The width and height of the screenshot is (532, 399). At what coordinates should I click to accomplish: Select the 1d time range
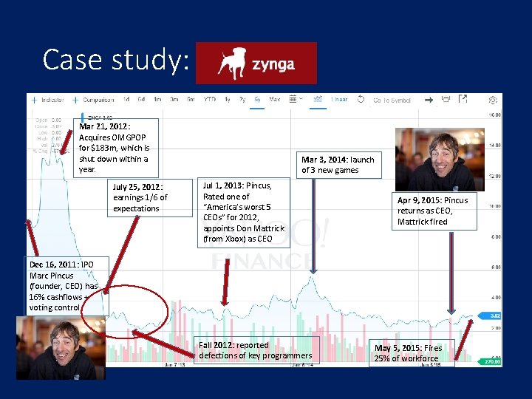[x=126, y=100]
